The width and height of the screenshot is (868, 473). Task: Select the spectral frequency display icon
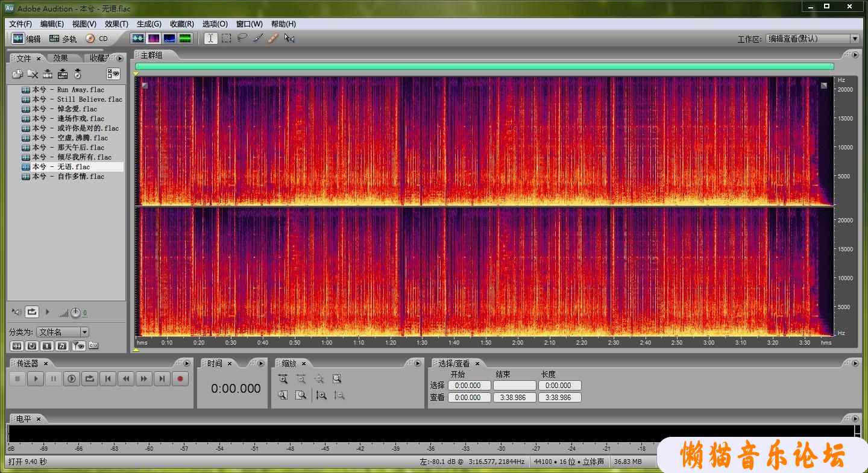coord(154,38)
